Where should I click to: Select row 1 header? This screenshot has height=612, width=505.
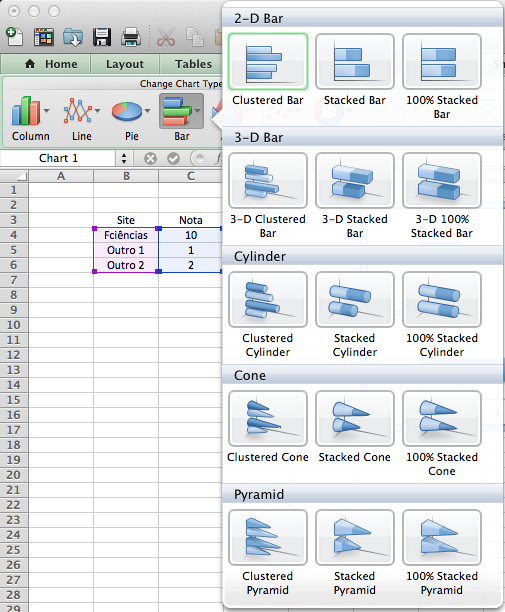pyautogui.click(x=14, y=190)
